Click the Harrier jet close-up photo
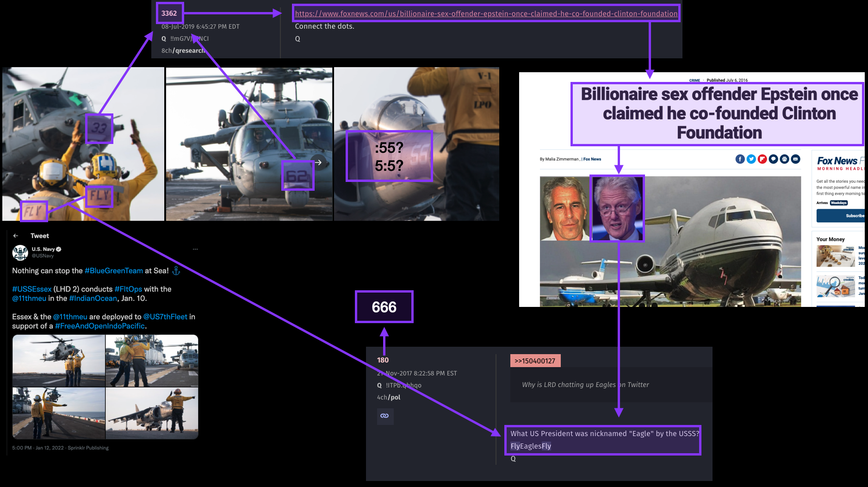This screenshot has width=868, height=487. (x=416, y=144)
